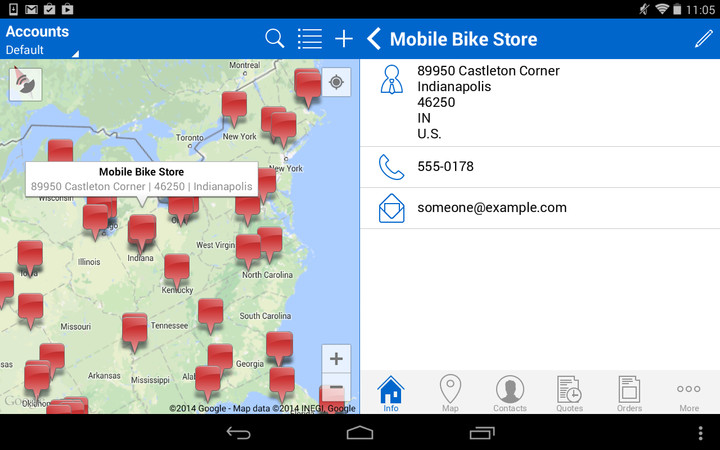Select the Info tab
This screenshot has height=450, width=720.
point(391,394)
